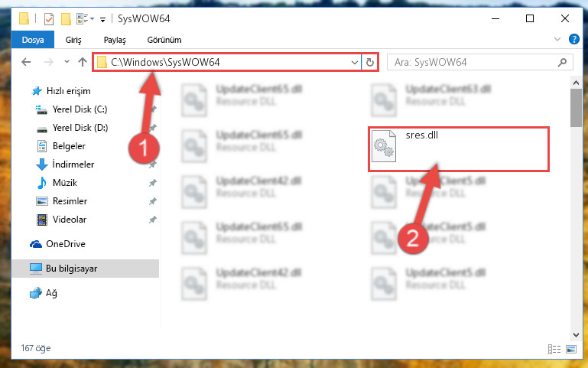Unpin İndirmeler using its pin icon
The image size is (588, 368).
[x=153, y=164]
